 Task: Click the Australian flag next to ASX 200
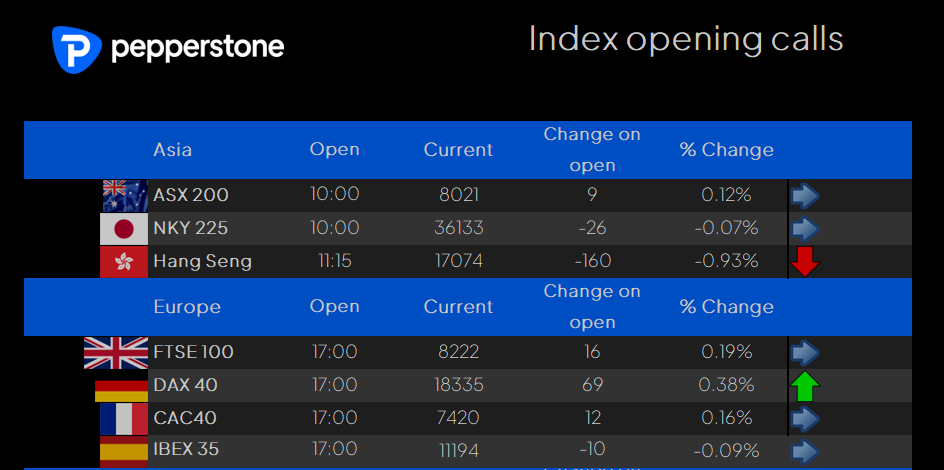point(125,196)
